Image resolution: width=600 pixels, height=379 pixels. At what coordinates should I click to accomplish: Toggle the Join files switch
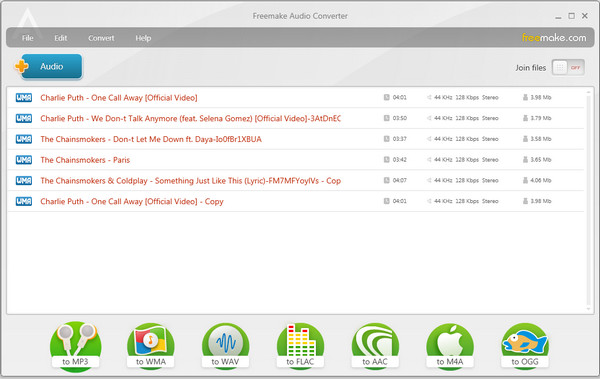pos(568,68)
